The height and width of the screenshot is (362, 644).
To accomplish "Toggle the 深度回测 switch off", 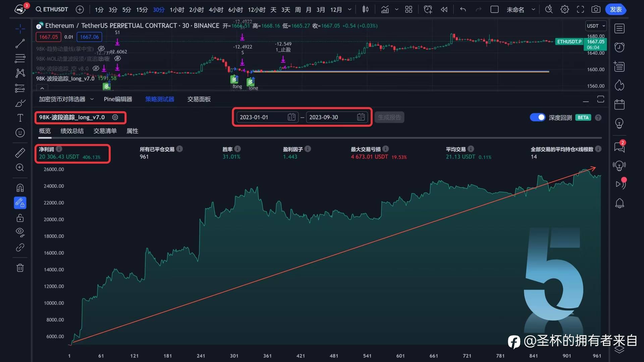I will pyautogui.click(x=537, y=117).
